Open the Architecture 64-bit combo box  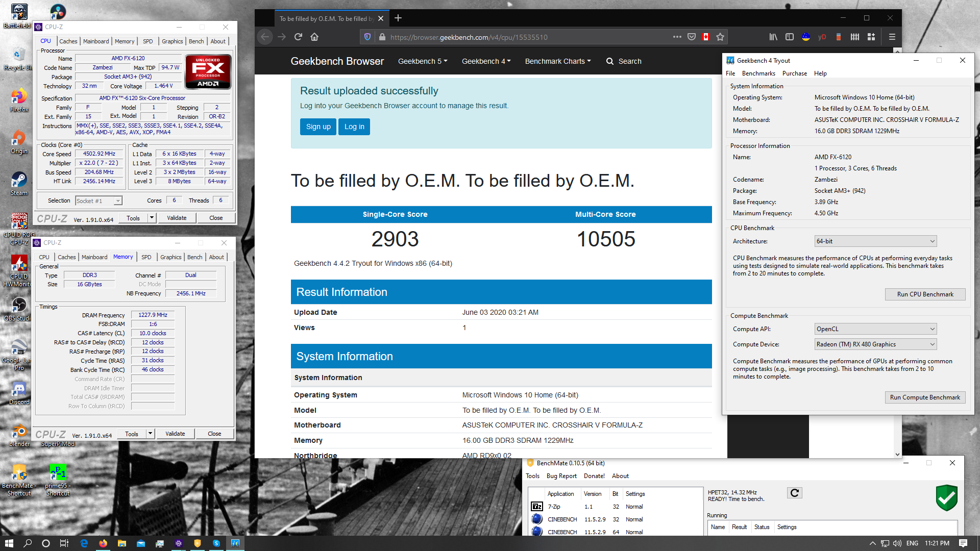[x=875, y=241]
